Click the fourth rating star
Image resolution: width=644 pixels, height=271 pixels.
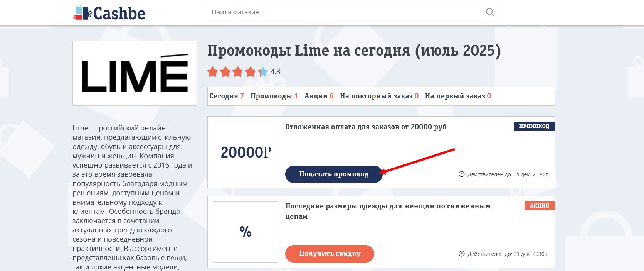tap(251, 72)
